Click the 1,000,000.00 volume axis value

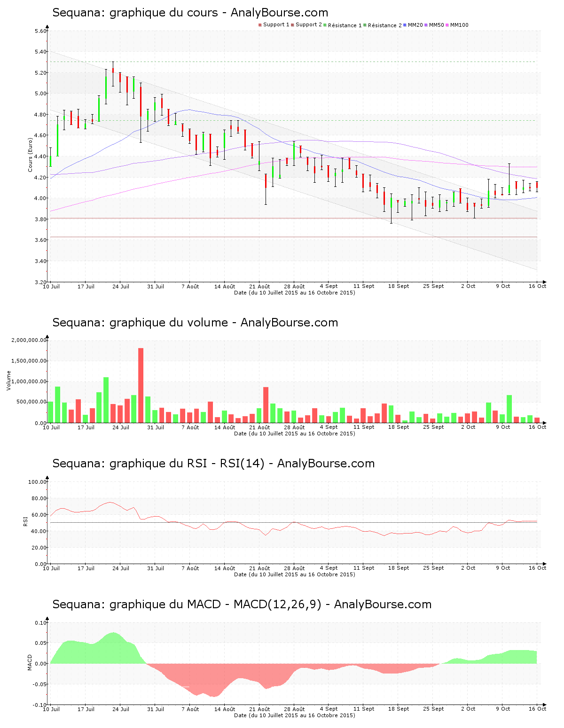(x=29, y=382)
